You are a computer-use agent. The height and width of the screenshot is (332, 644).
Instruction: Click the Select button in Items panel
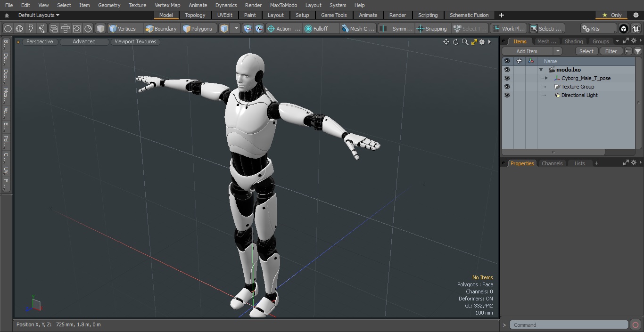pyautogui.click(x=586, y=51)
